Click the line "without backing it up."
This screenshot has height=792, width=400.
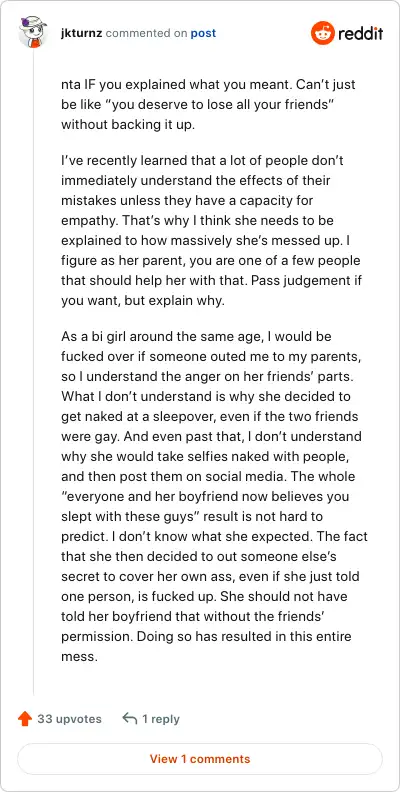coord(127,124)
